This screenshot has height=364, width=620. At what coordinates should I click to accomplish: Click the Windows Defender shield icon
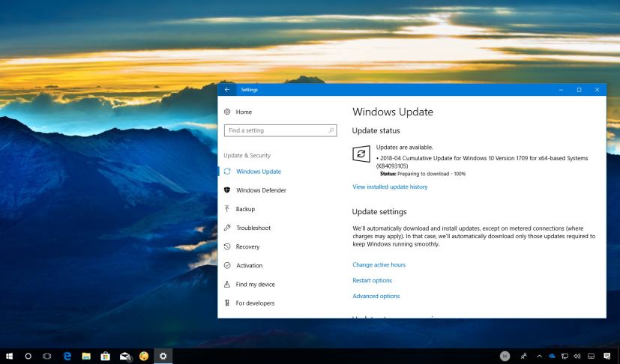click(x=227, y=190)
